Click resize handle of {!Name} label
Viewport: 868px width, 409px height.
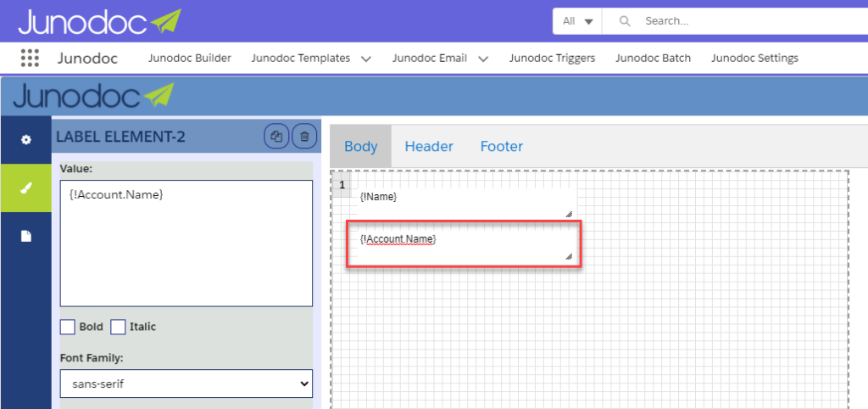coord(569,213)
